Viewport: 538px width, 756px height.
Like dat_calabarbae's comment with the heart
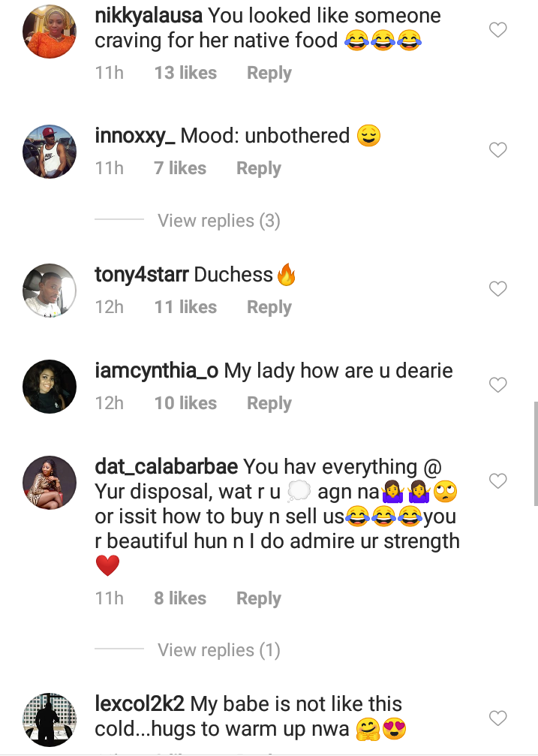click(498, 480)
